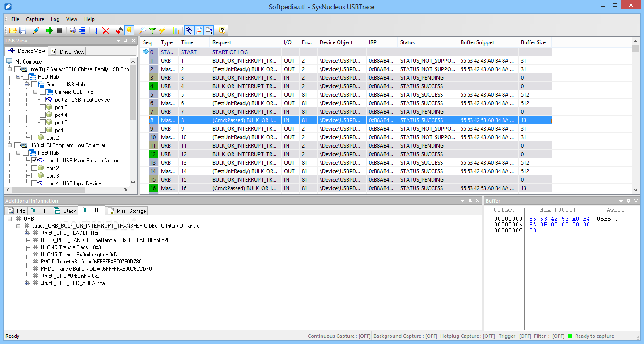Viewport: 644px width, 344px height.
Task: Collapse the USB xHCI Compliant Host Controller node
Action: (9, 145)
